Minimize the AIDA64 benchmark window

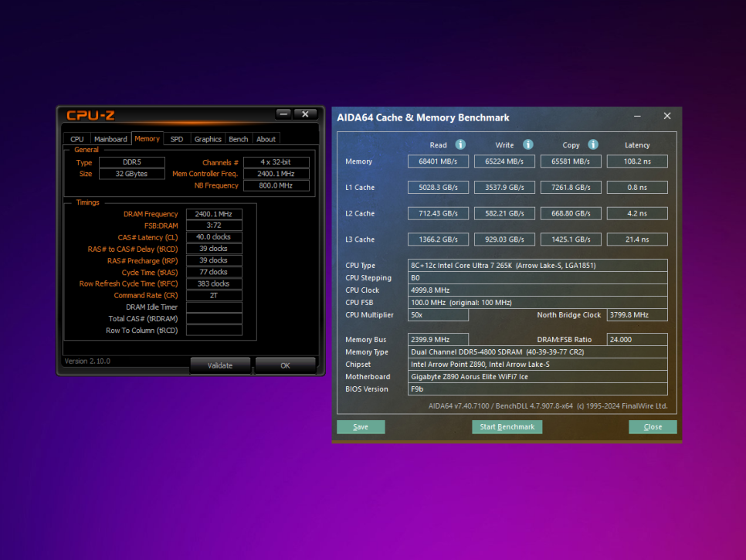[637, 116]
